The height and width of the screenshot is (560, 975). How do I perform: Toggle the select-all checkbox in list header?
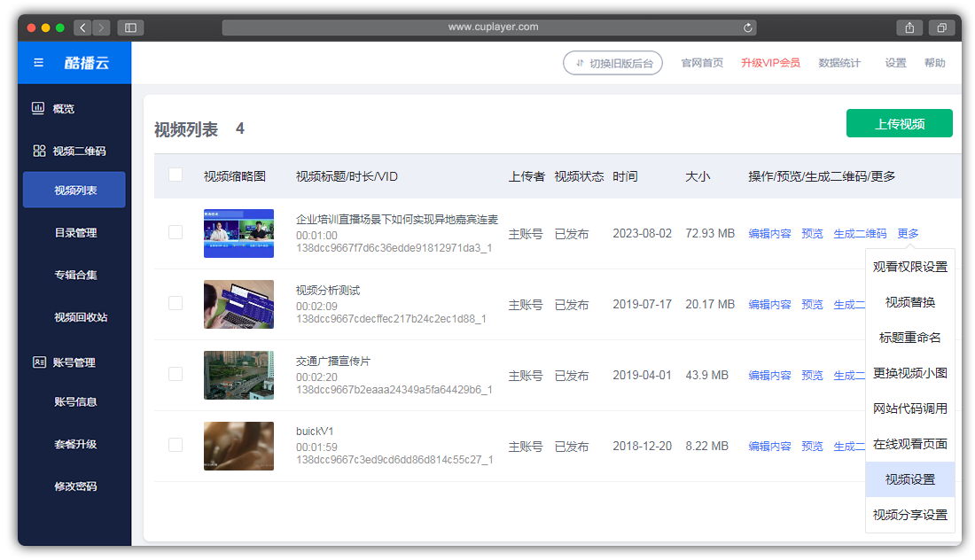(175, 175)
